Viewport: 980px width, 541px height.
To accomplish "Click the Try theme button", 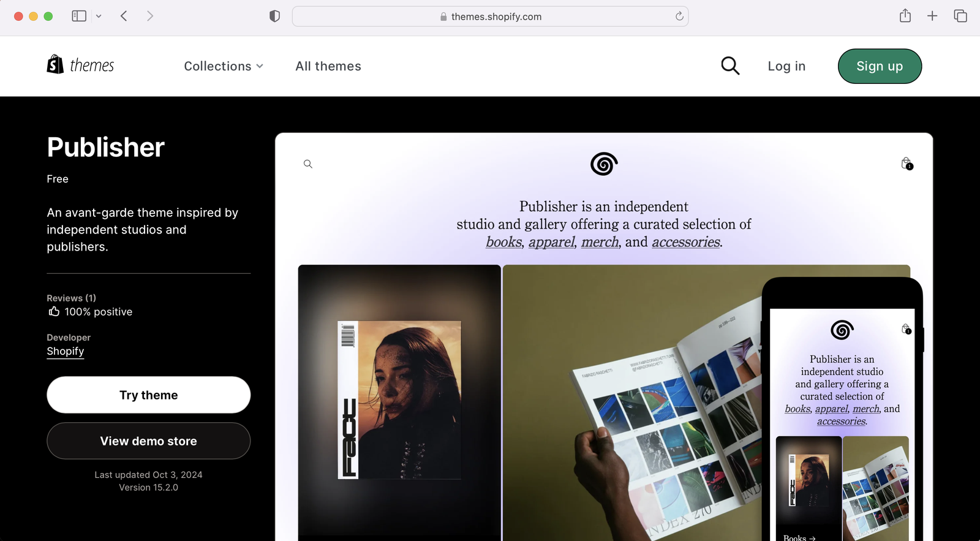I will [x=149, y=395].
